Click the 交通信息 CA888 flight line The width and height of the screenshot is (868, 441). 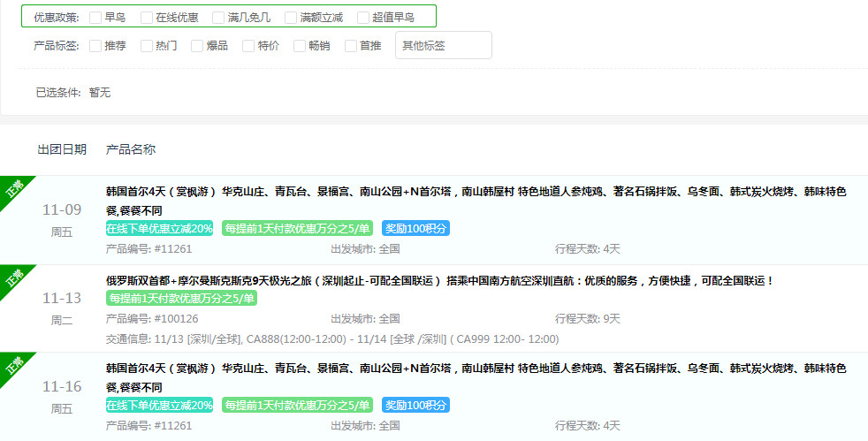click(332, 339)
